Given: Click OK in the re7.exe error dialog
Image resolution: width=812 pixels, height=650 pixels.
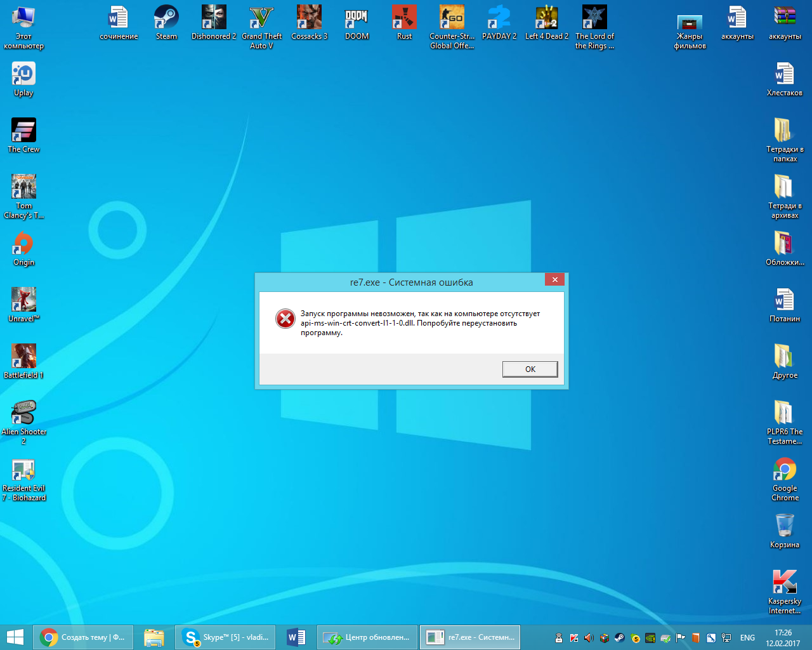Looking at the screenshot, I should click(530, 369).
